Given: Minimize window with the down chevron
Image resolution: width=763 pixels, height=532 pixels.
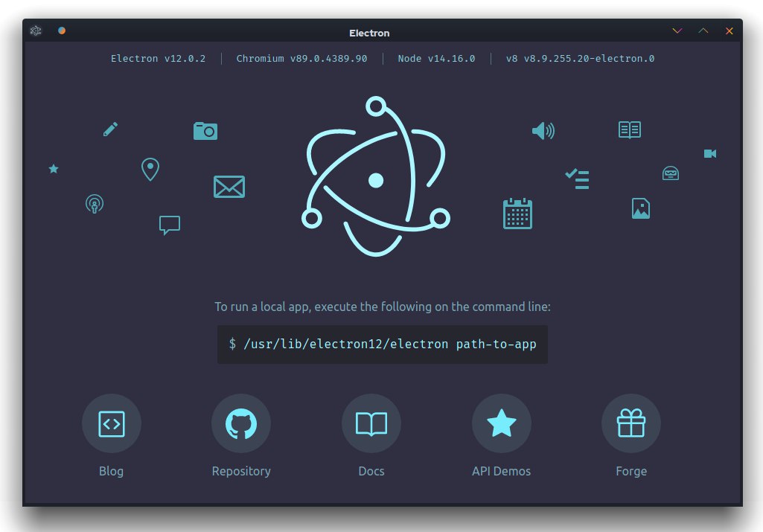Looking at the screenshot, I should (677, 31).
